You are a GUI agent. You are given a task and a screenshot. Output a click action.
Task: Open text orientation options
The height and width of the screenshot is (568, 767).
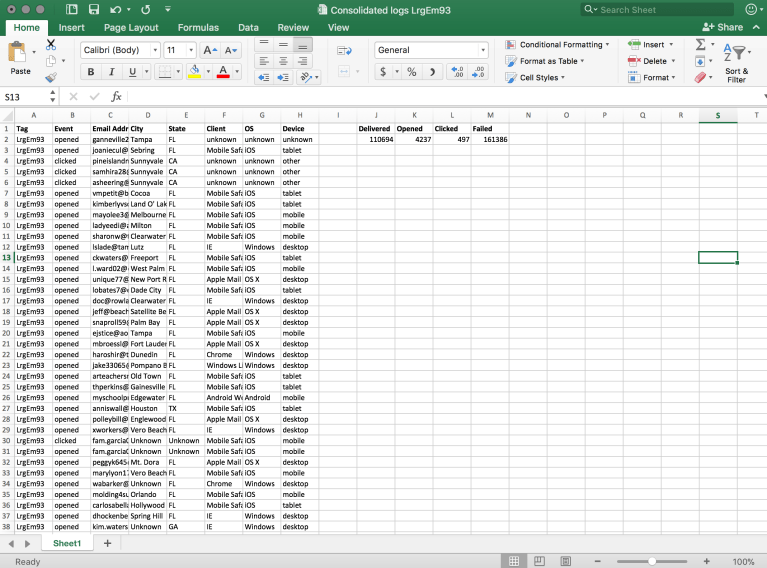pyautogui.click(x=306, y=77)
